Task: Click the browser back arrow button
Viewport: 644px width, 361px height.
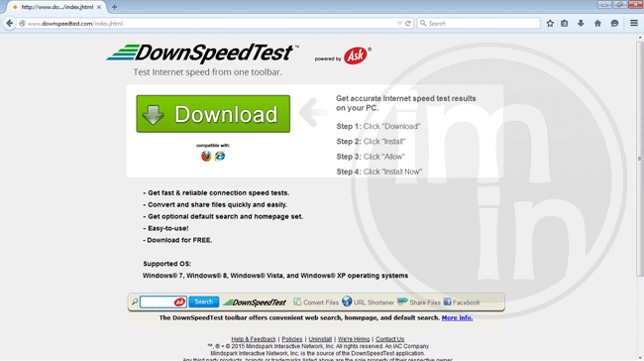Action: [x=10, y=24]
